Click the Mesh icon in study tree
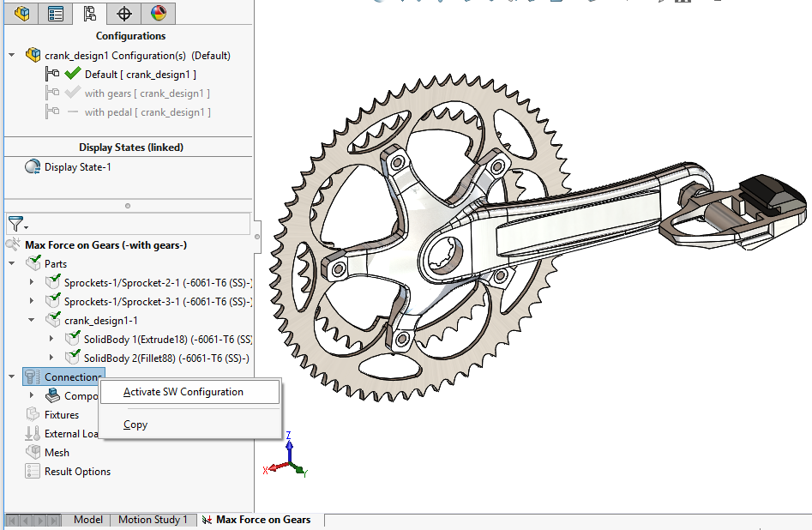The image size is (812, 530). tap(33, 452)
